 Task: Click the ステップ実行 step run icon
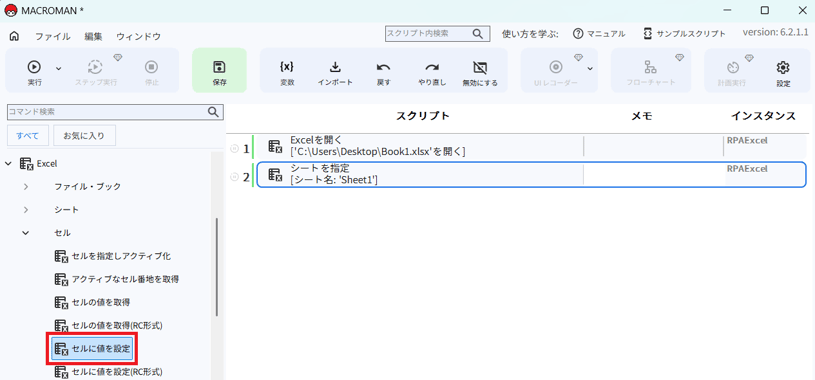96,73
